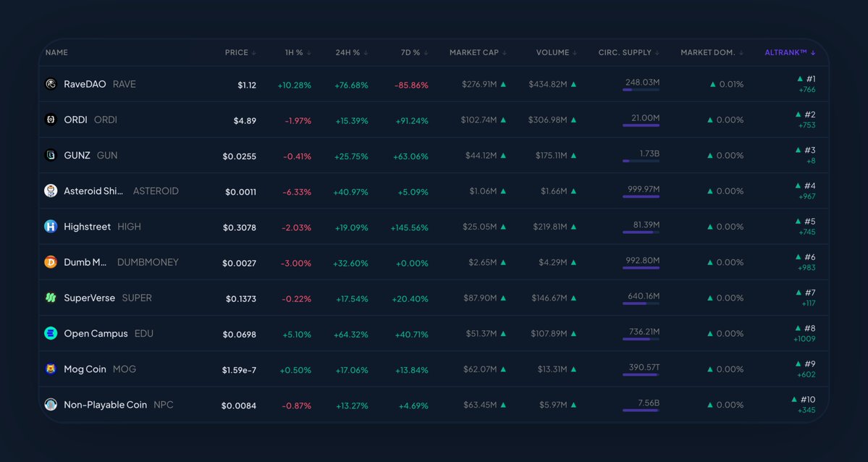868x462 pixels.
Task: Click the Highstreet blue logo icon
Action: (51, 227)
